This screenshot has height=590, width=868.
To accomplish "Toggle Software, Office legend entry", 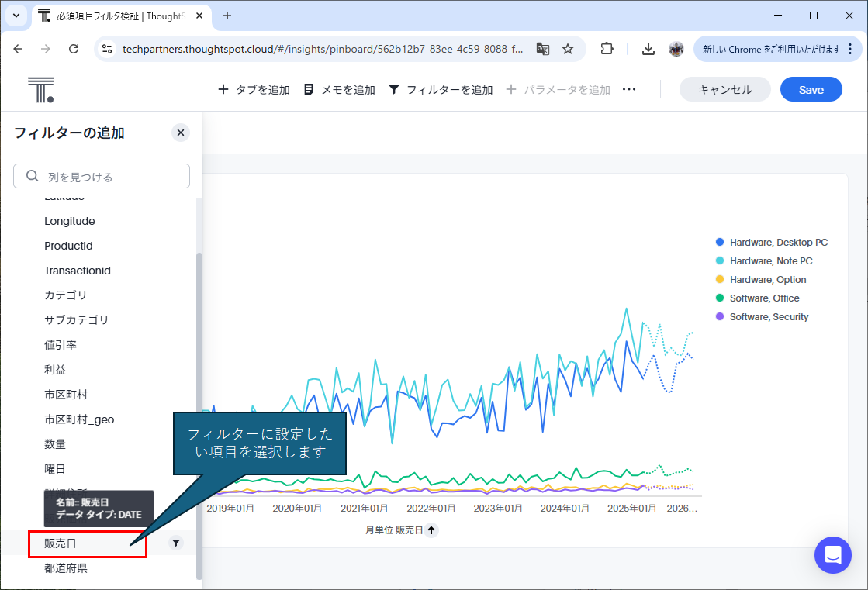I will pos(764,298).
